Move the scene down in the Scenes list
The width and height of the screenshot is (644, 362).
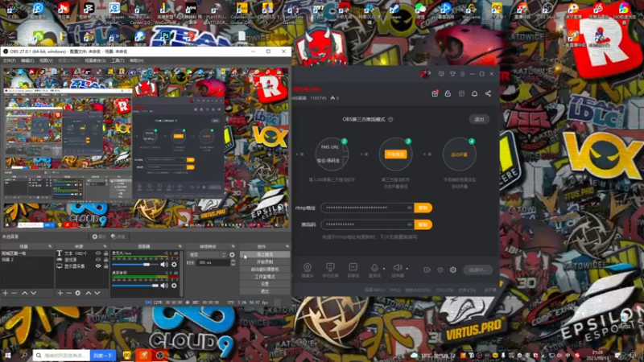pyautogui.click(x=33, y=293)
